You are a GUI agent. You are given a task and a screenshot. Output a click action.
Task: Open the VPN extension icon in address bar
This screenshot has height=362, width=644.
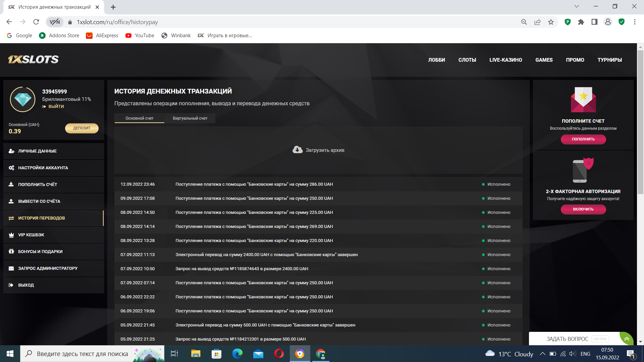55,22
